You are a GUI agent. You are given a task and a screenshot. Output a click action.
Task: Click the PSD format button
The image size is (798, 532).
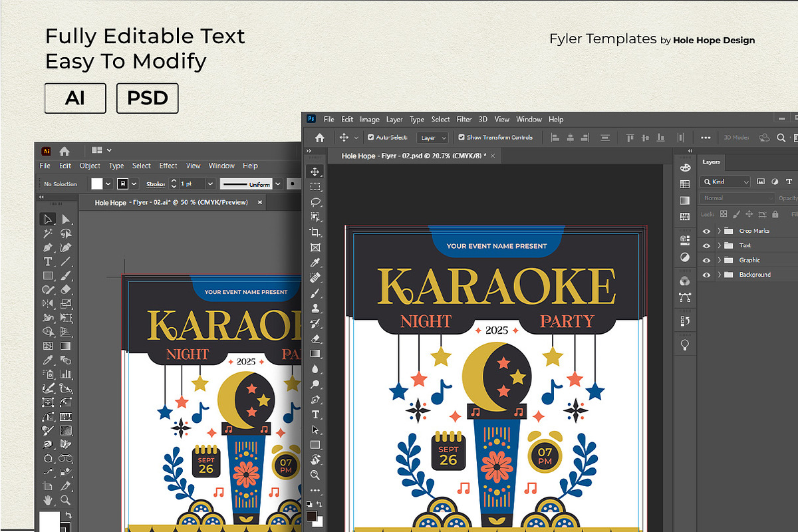pos(148,98)
